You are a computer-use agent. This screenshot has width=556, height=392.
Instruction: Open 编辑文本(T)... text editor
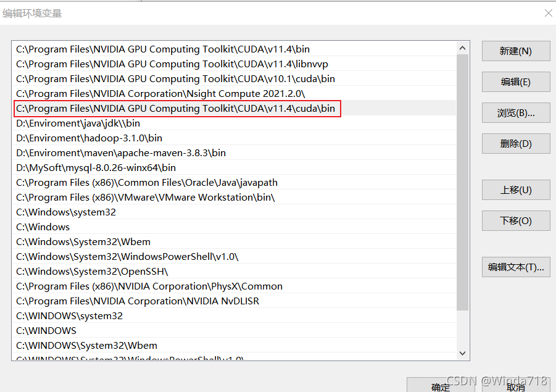point(515,267)
